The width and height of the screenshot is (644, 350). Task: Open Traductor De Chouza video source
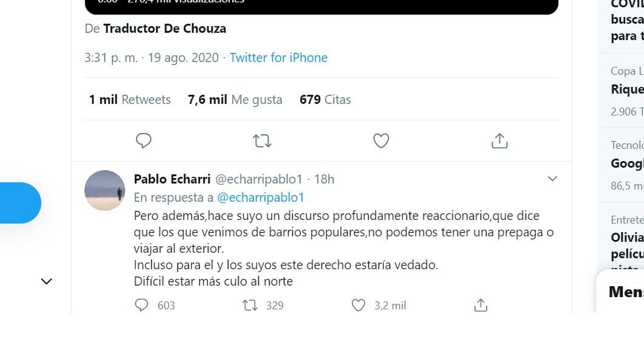[x=165, y=29]
